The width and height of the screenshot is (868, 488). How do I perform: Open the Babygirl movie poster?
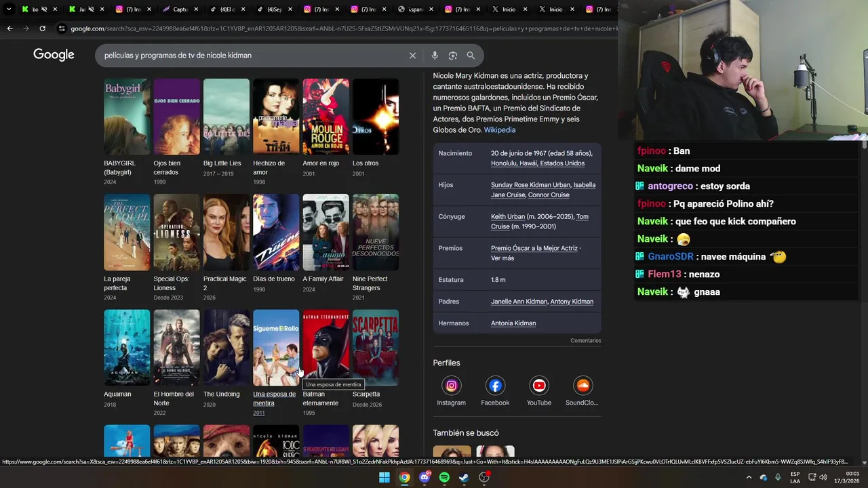[x=127, y=117]
